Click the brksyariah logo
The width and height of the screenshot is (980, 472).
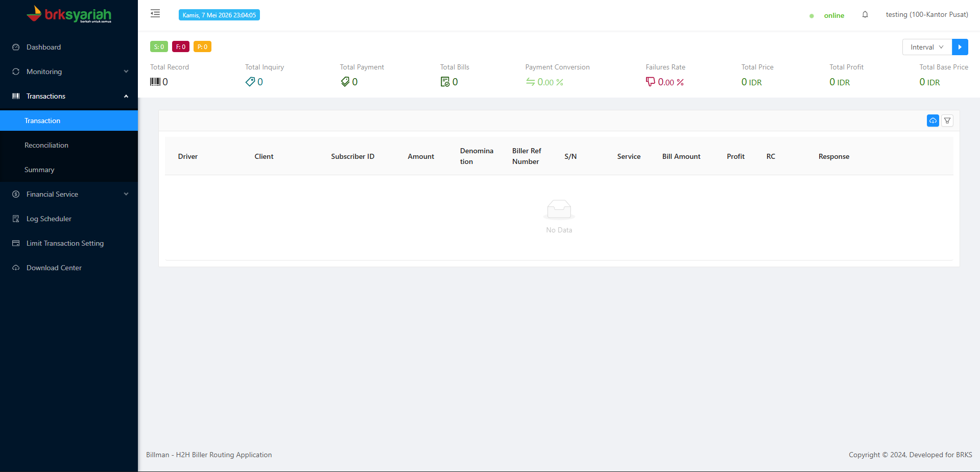69,14
